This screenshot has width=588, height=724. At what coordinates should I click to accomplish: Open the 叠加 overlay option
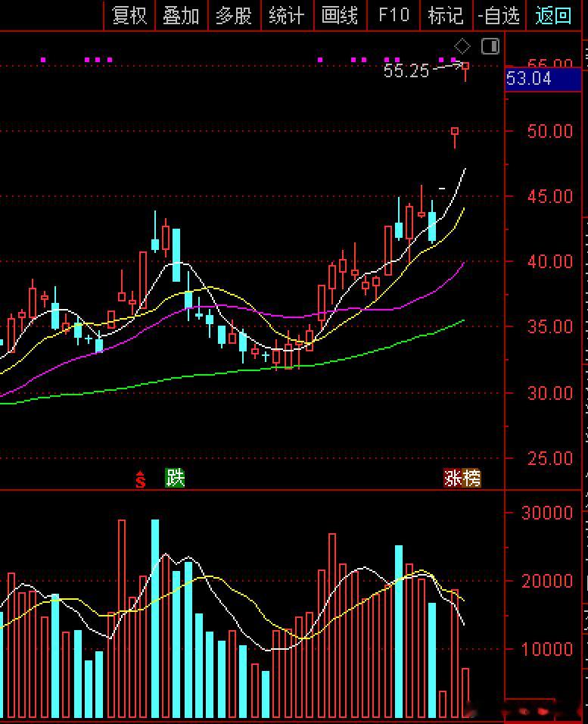pyautogui.click(x=182, y=16)
